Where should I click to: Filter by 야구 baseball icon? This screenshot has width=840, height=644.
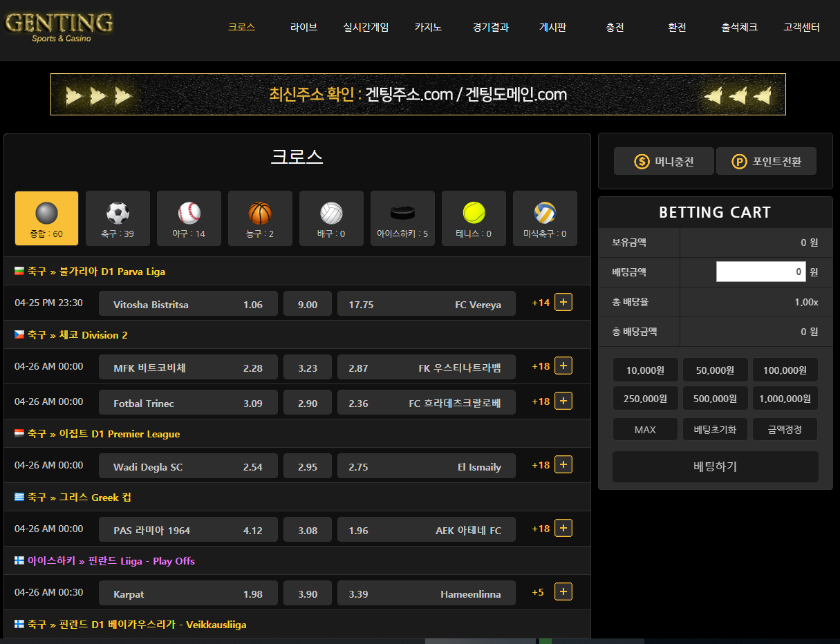[189, 213]
